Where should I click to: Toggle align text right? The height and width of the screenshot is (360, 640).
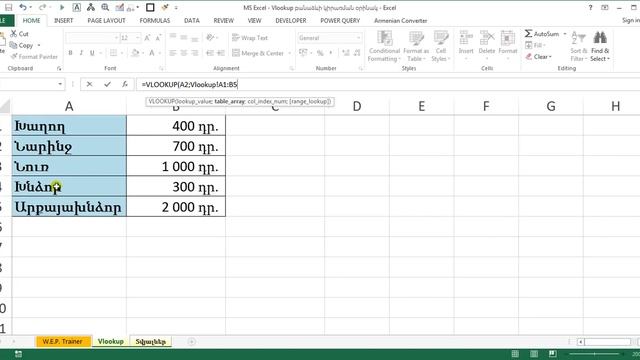click(195, 53)
